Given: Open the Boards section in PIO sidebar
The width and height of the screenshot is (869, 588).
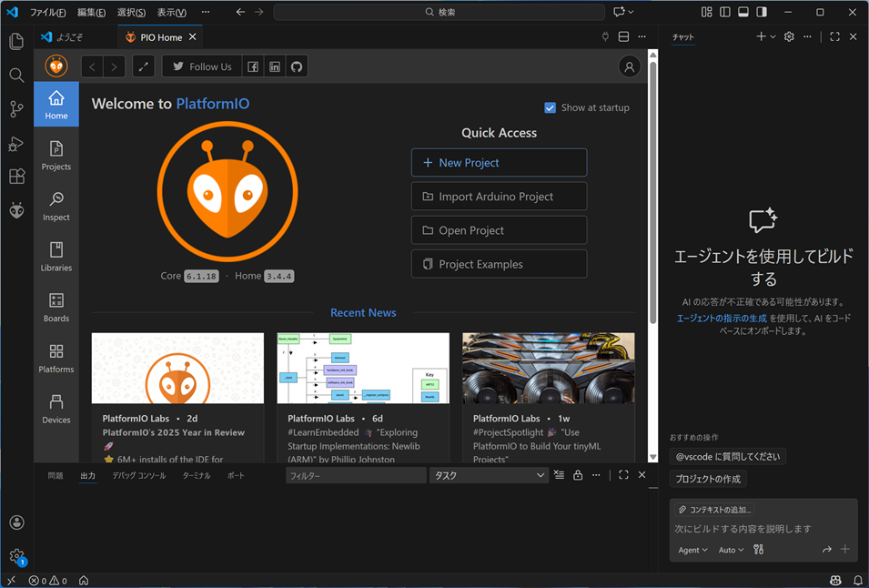Looking at the screenshot, I should (56, 307).
